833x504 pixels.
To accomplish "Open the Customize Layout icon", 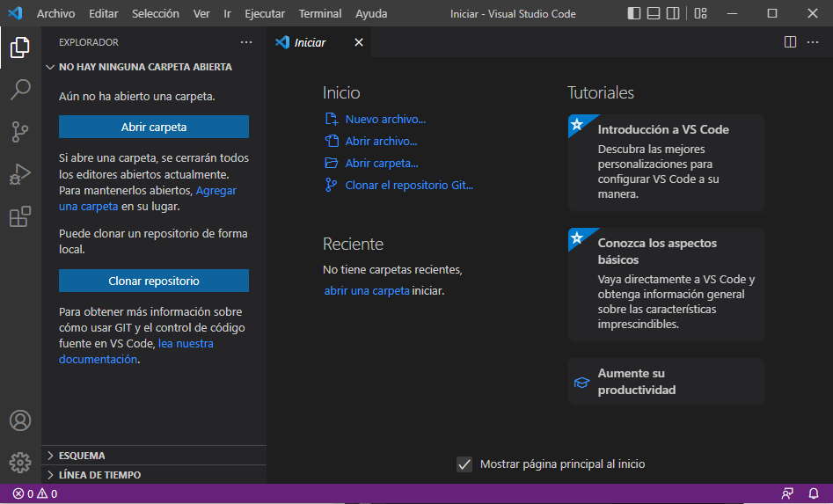I will tap(701, 13).
